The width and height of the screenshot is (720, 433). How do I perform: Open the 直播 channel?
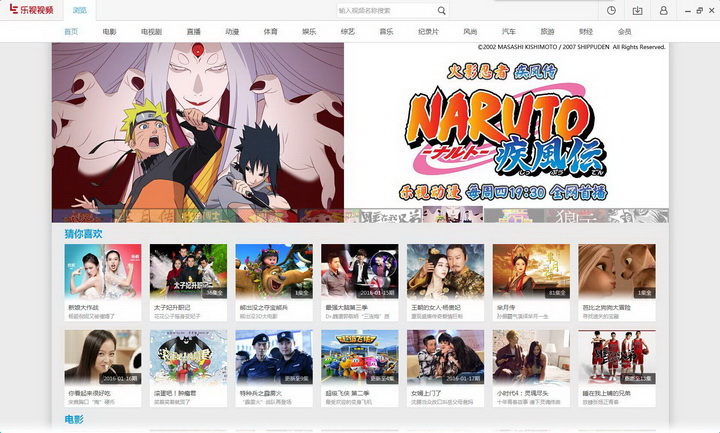pos(194,32)
